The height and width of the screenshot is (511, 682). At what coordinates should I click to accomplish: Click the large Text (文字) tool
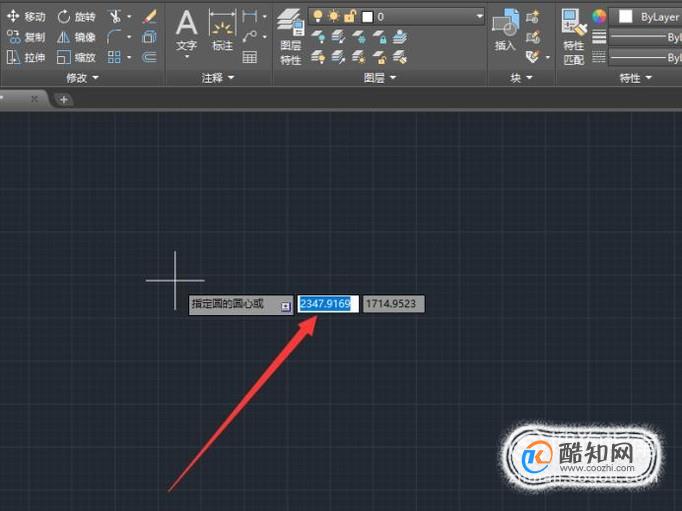(187, 30)
